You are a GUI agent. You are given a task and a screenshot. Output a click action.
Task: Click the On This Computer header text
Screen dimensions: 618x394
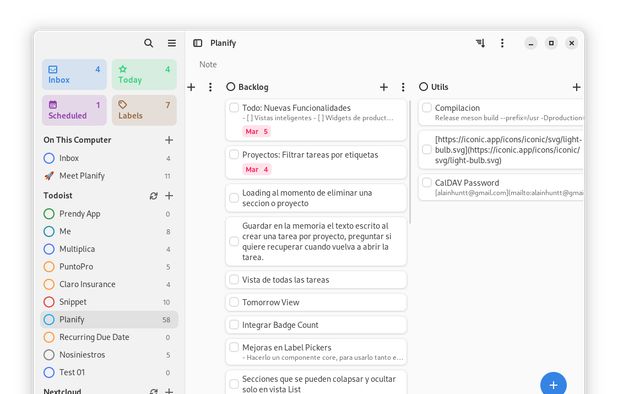click(x=77, y=140)
